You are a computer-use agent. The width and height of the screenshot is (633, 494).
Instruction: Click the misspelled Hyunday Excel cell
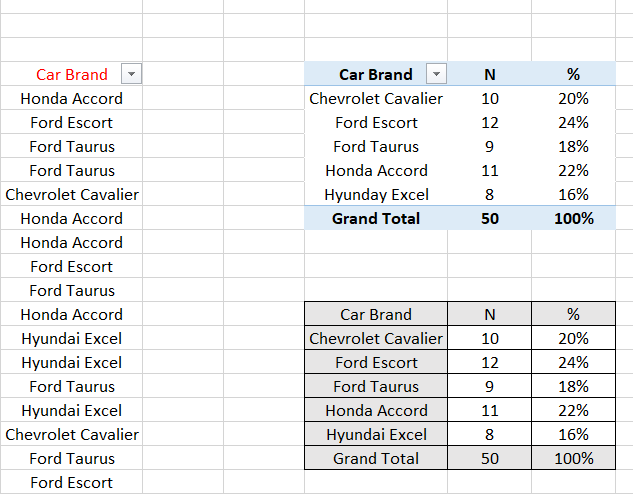tap(376, 194)
